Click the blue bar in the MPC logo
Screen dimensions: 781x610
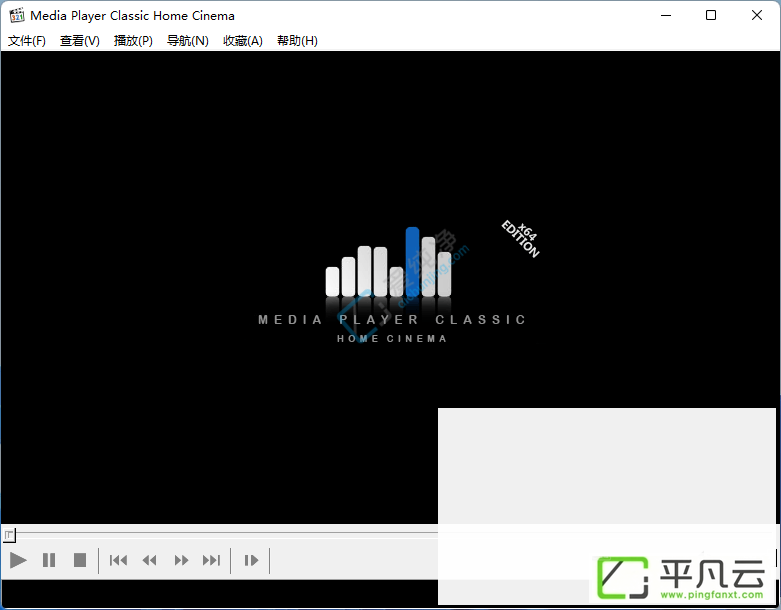point(412,261)
